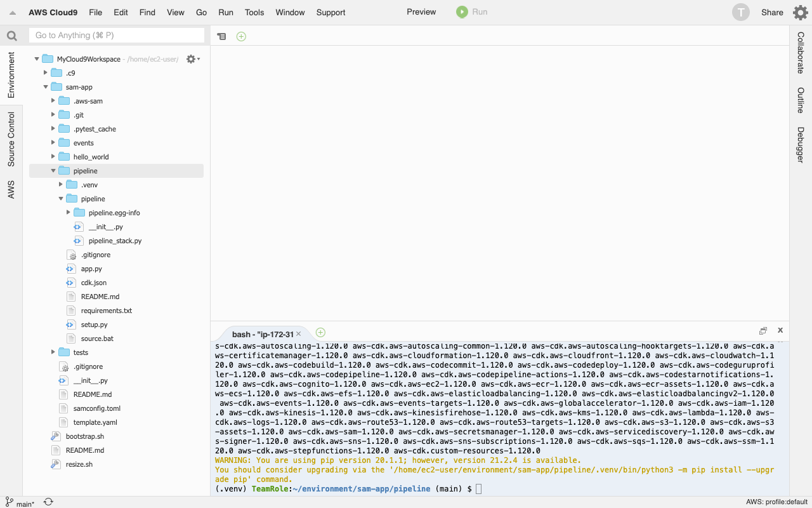Viewport: 812px width, 508px height.
Task: Select the bash terminal tab
Action: pos(263,334)
